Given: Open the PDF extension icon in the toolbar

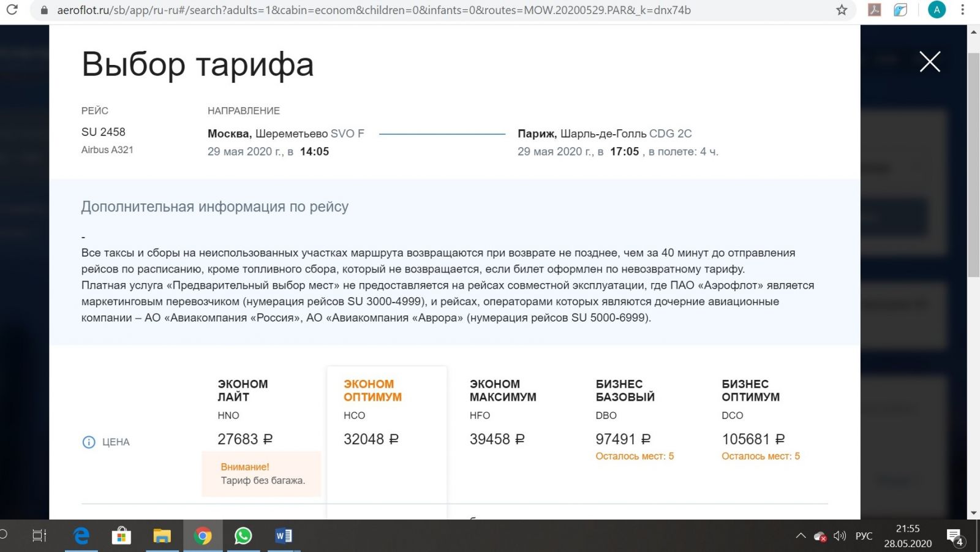Looking at the screenshot, I should (875, 10).
